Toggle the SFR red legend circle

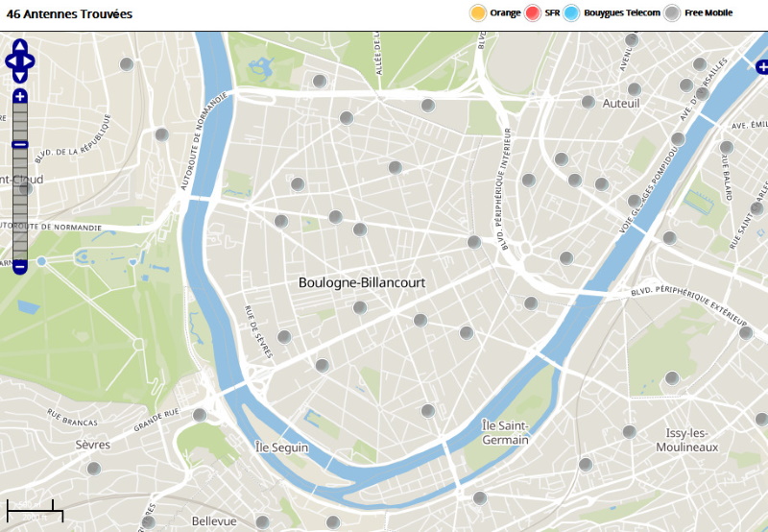(533, 13)
